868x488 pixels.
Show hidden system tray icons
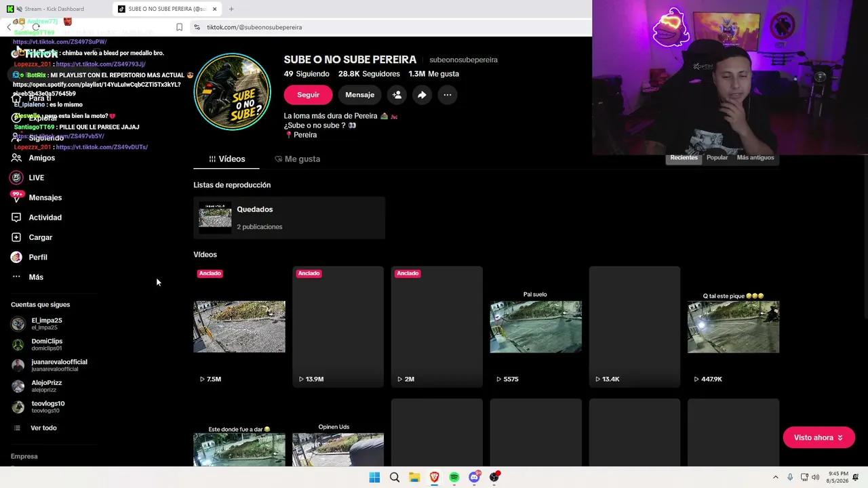[x=776, y=477]
